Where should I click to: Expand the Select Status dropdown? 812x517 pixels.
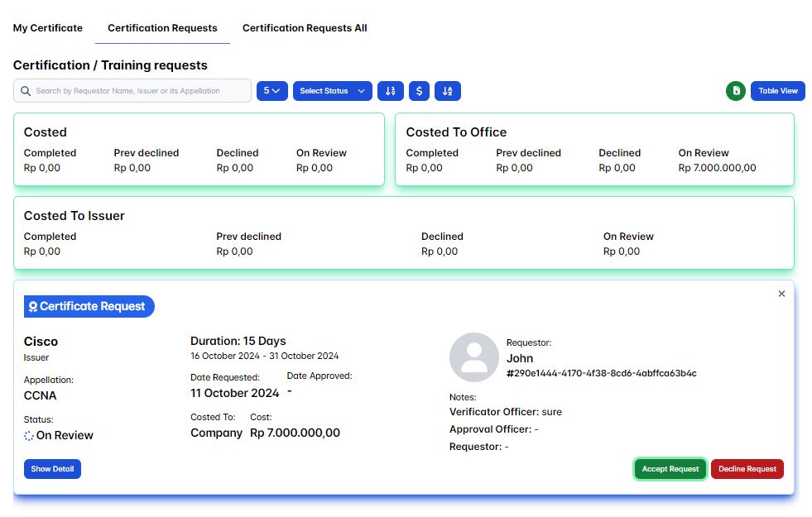(332, 91)
